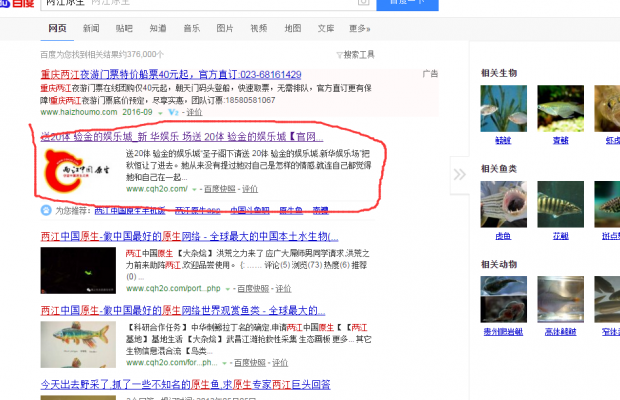Open 百度快照 for cqh2o.com/for...ph... result
The height and width of the screenshot is (400, 620).
click(250, 362)
